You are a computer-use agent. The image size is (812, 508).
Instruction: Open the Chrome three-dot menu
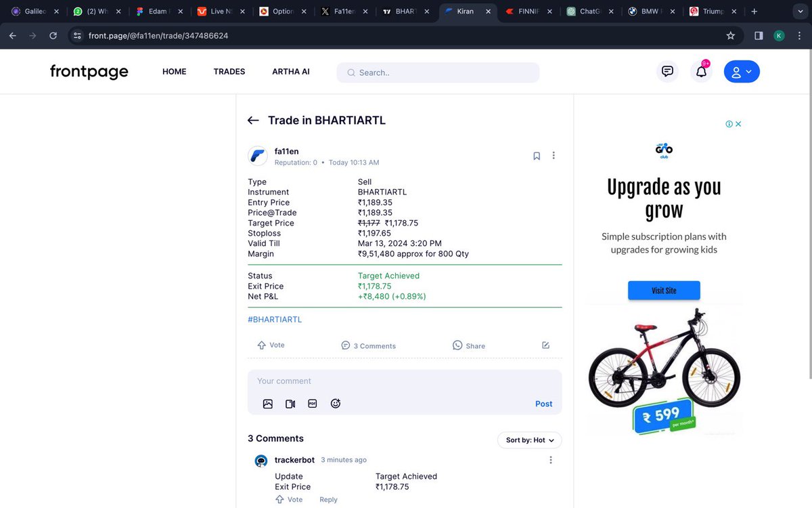tap(800, 35)
